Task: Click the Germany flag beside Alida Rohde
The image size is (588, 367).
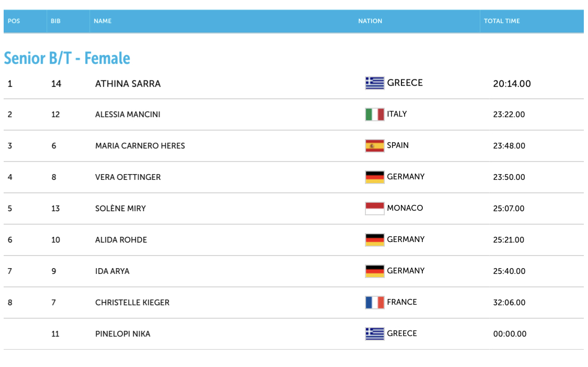Action: coord(374,240)
